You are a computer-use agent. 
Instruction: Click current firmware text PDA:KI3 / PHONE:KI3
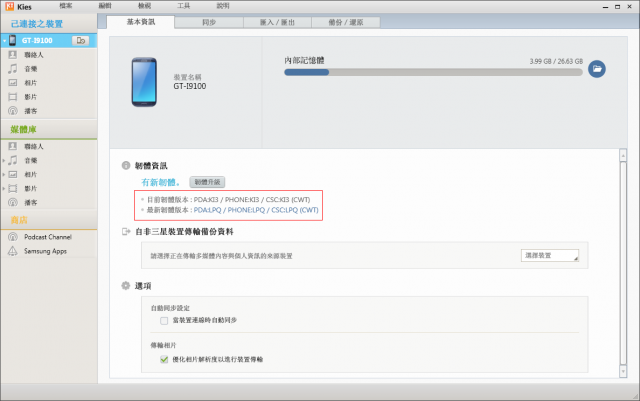(252, 200)
